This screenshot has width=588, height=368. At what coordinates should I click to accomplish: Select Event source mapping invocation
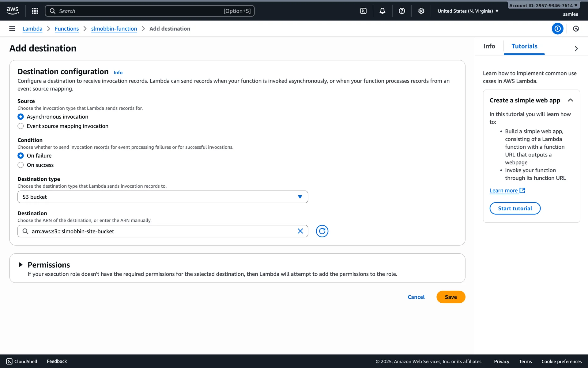tap(21, 126)
